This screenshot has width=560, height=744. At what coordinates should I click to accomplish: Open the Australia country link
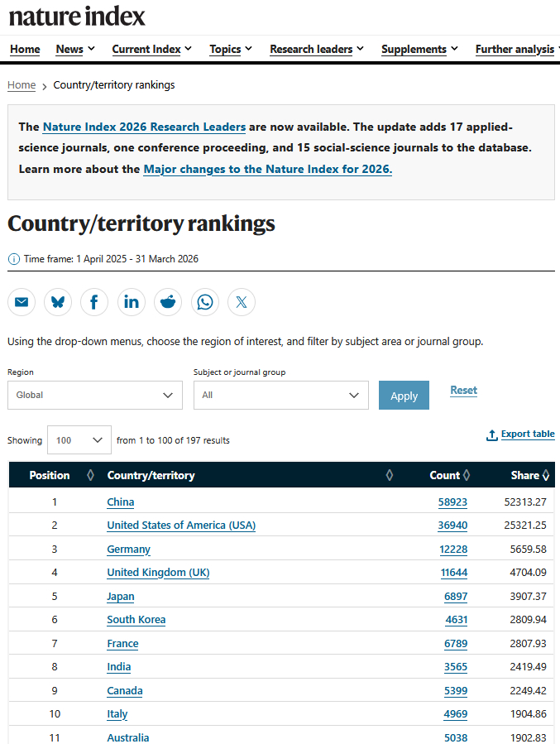coord(128,738)
